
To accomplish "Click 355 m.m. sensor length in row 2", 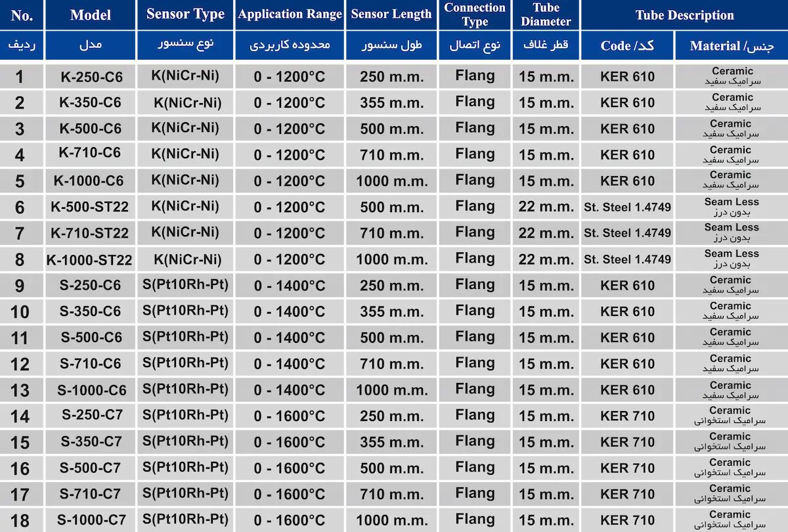I will pos(391,103).
